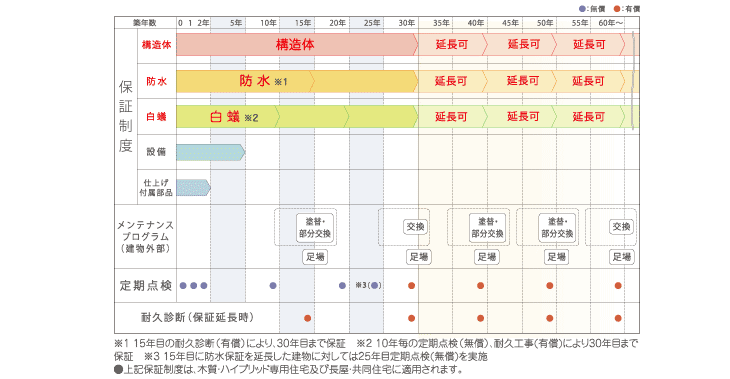The height and width of the screenshot is (379, 730).
Task: Click the large 構造体 warranty bar
Action: tap(297, 45)
